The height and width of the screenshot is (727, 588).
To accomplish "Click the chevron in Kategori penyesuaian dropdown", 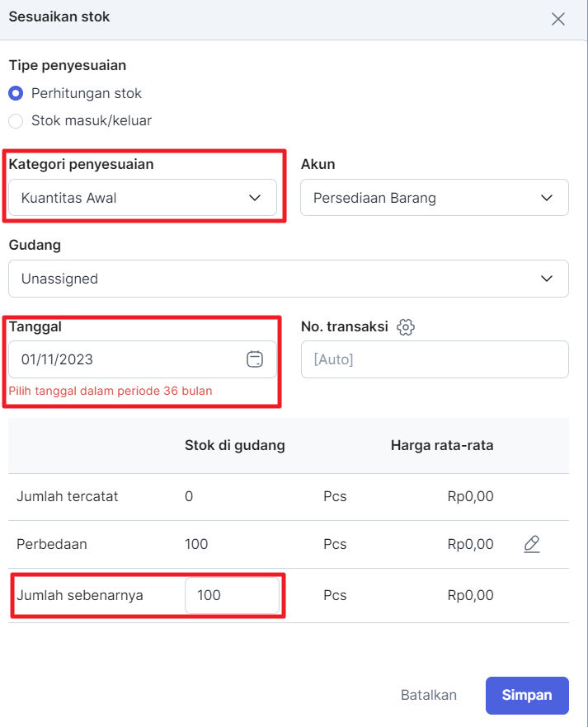I will click(255, 198).
